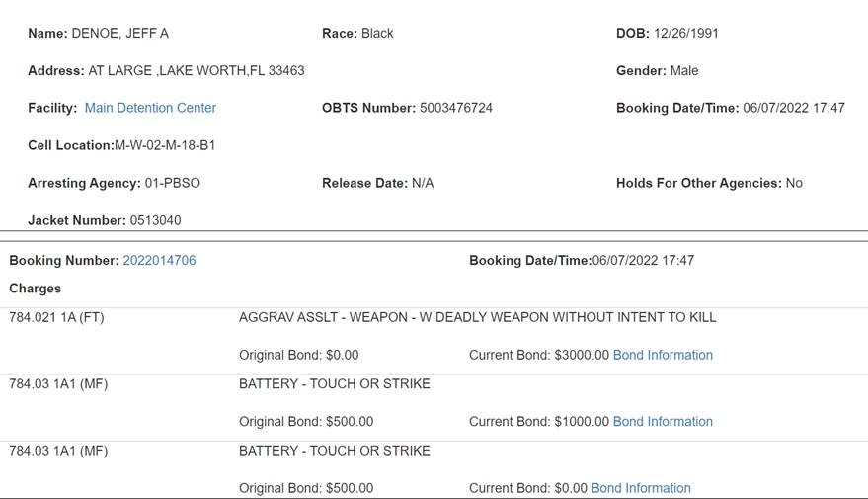Click the Original Bond $0.00 amount

(x=342, y=355)
